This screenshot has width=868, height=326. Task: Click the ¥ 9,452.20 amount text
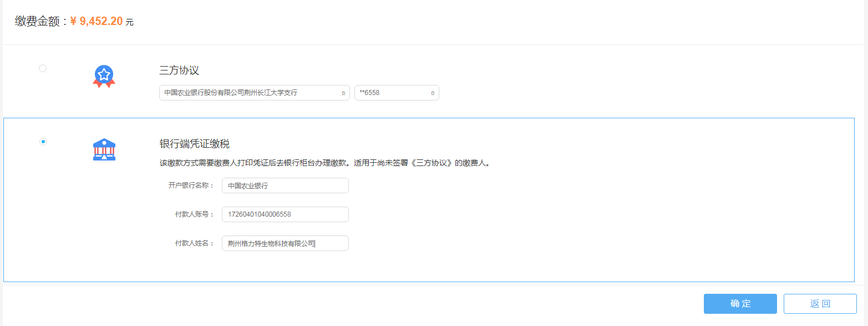97,21
